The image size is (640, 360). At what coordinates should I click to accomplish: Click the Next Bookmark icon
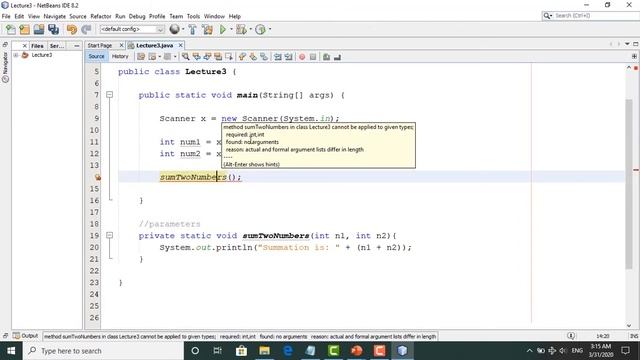253,57
